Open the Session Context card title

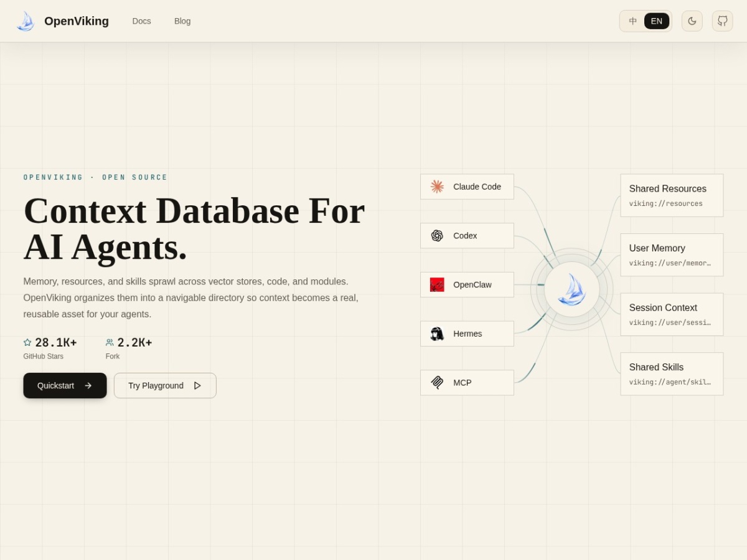[663, 308]
